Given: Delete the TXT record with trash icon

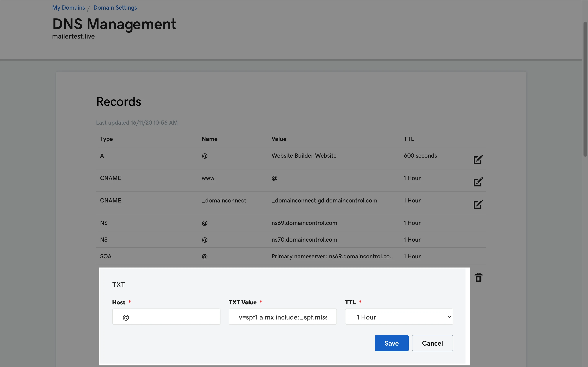Looking at the screenshot, I should [x=478, y=277].
